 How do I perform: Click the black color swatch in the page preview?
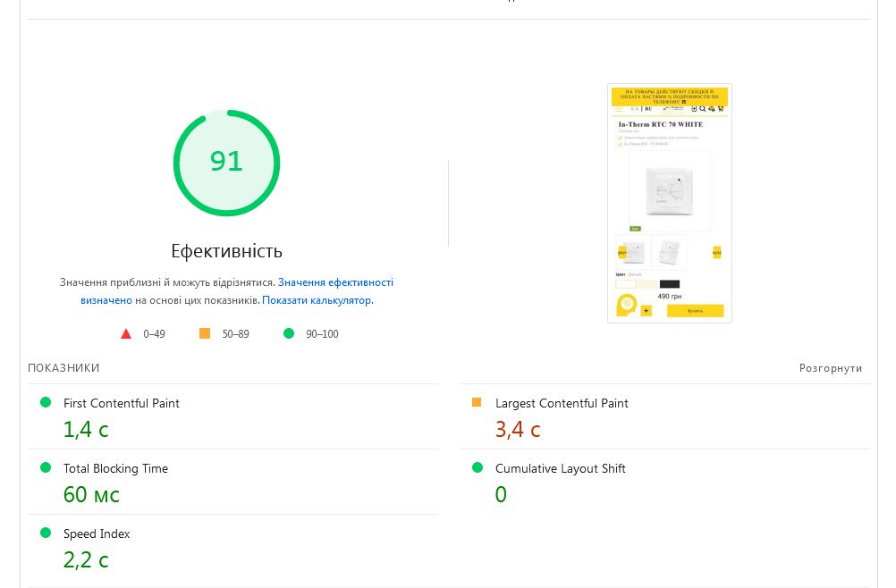(x=670, y=284)
